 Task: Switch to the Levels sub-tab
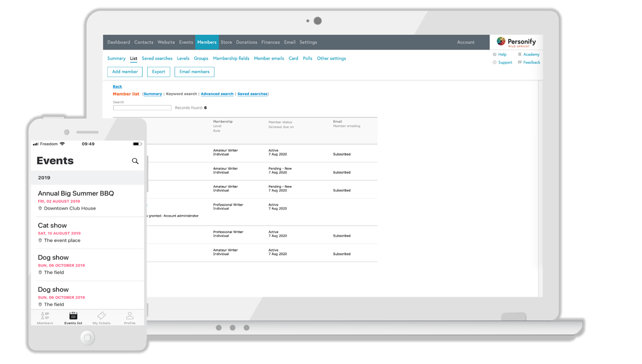pyautogui.click(x=183, y=58)
